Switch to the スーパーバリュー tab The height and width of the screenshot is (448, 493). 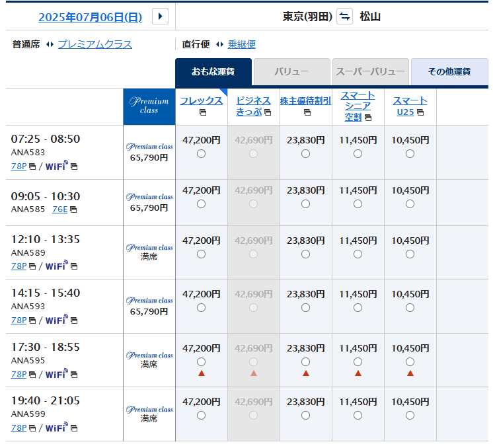pyautogui.click(x=370, y=71)
